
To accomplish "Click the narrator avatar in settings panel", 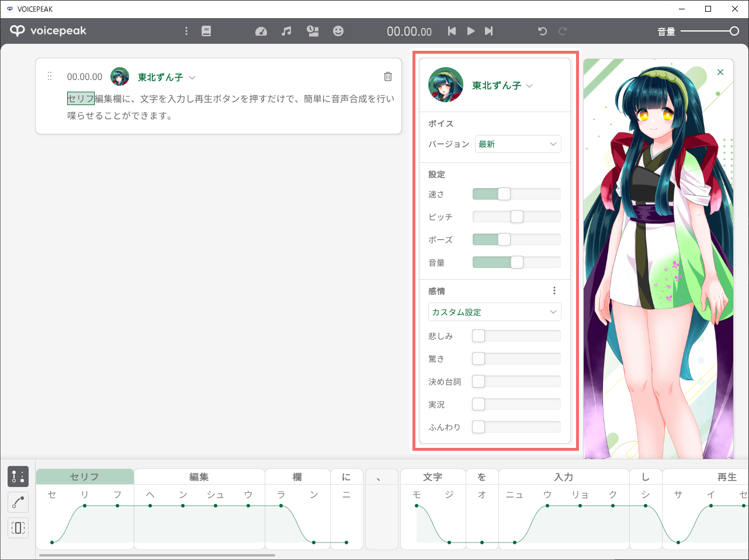I will 446,85.
